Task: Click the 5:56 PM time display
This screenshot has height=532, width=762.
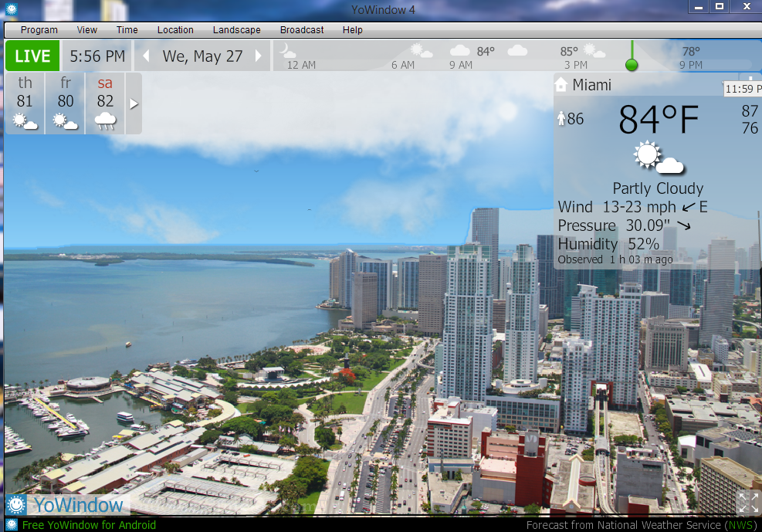Action: 97,56
